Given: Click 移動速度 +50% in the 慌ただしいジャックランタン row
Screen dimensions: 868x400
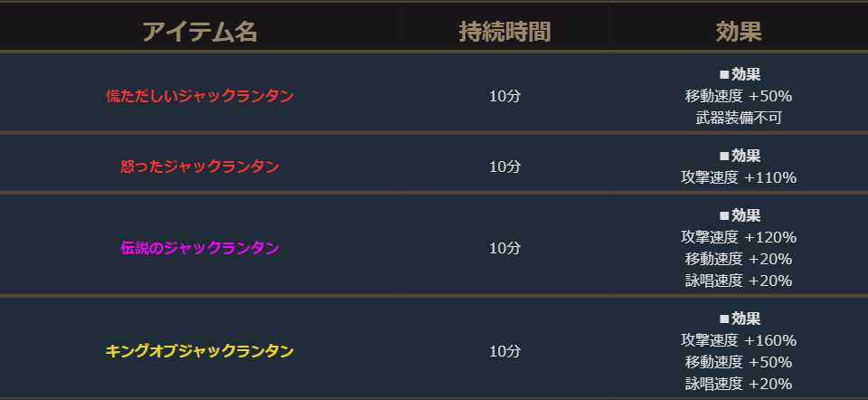Looking at the screenshot, I should (x=739, y=96).
